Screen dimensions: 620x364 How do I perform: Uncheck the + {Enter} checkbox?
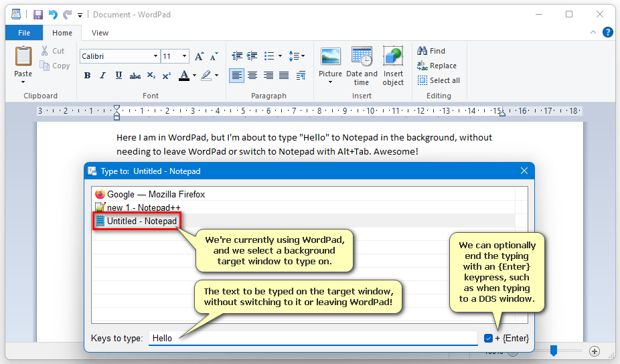488,339
